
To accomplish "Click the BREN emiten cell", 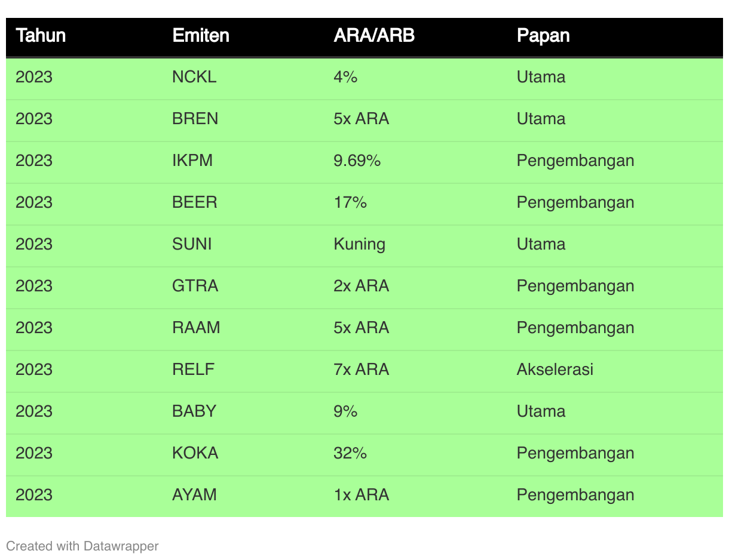I will pyautogui.click(x=195, y=119).
